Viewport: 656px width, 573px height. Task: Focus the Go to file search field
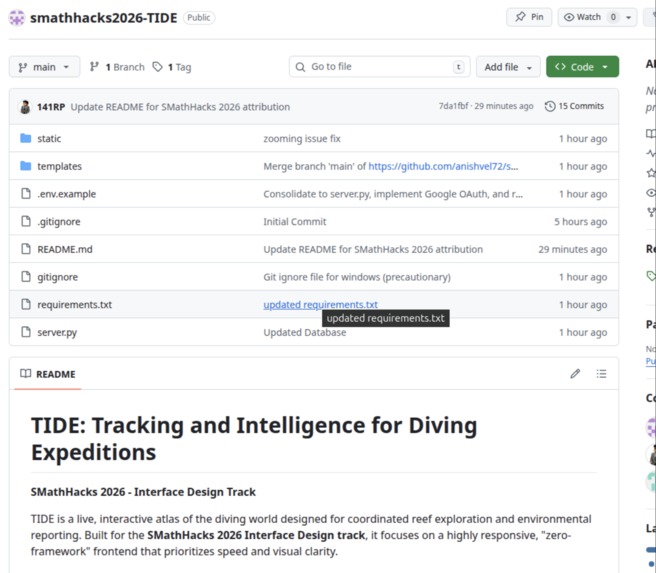tap(379, 67)
